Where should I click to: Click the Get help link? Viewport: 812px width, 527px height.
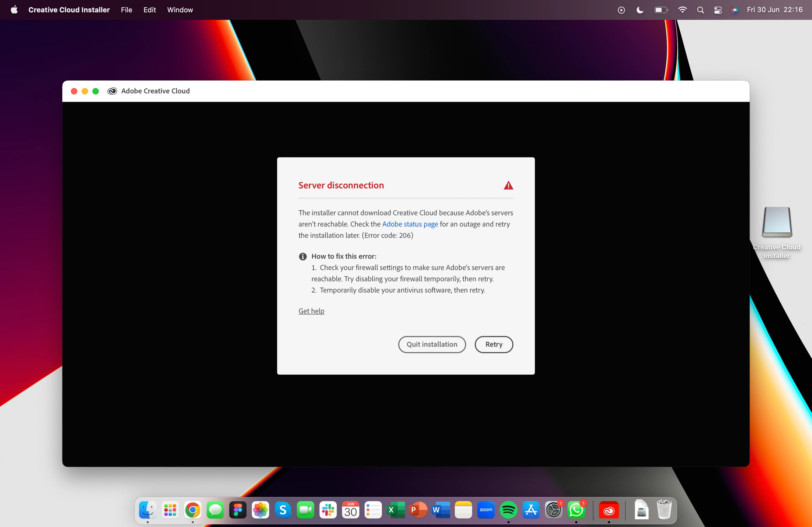click(x=311, y=311)
